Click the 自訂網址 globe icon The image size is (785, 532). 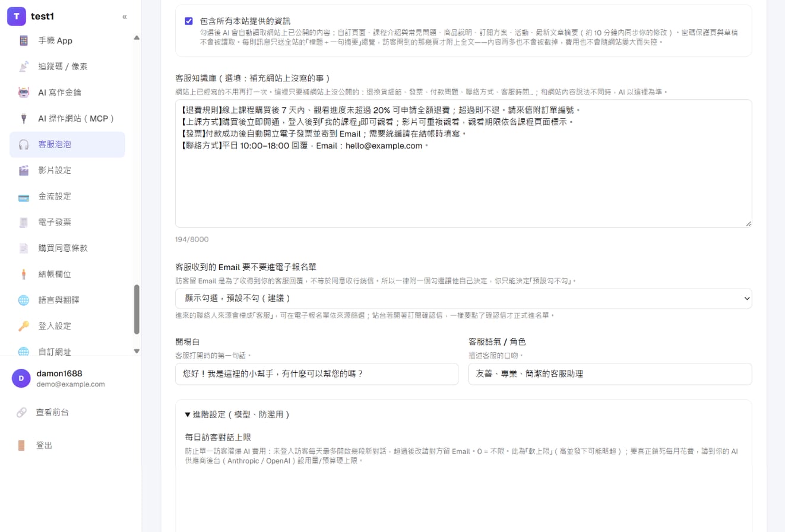24,351
